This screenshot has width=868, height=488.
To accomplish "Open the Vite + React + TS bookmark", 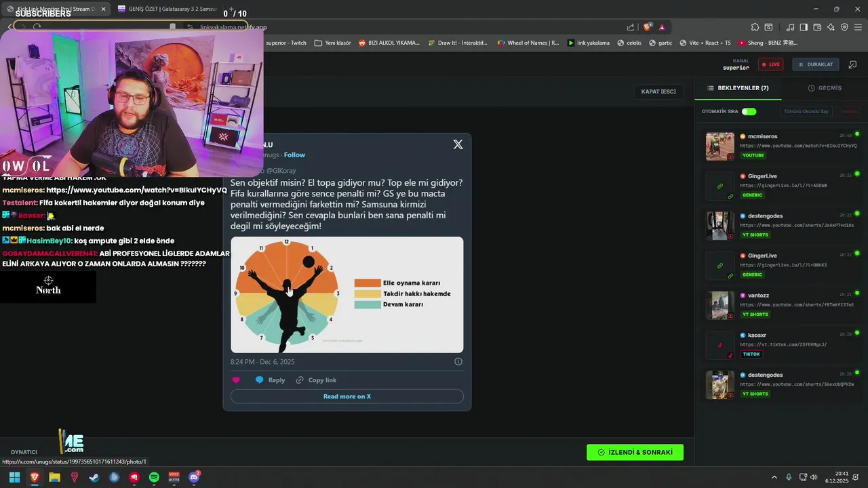I will 705,43.
